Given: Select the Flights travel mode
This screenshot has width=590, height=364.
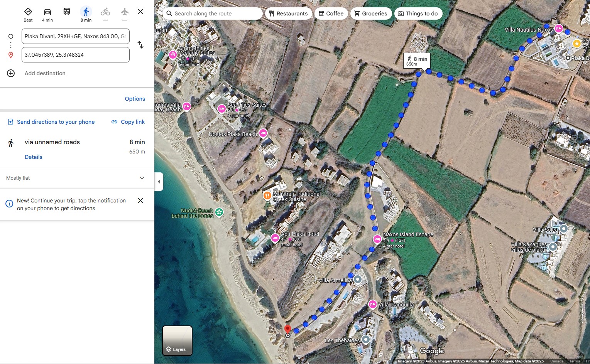Looking at the screenshot, I should [124, 14].
